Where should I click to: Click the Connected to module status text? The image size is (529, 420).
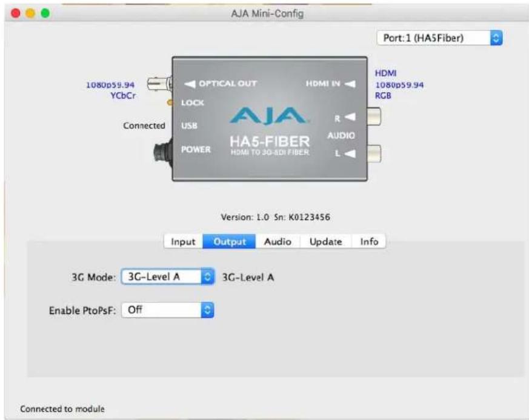tap(62, 409)
